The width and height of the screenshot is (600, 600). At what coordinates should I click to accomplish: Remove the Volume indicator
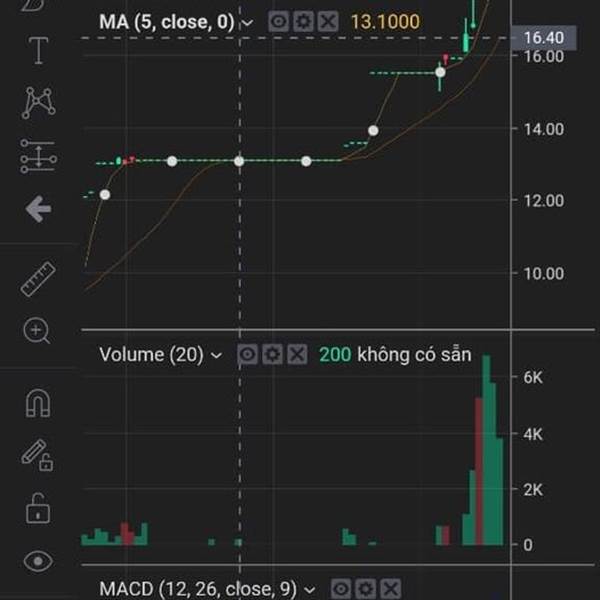(297, 354)
